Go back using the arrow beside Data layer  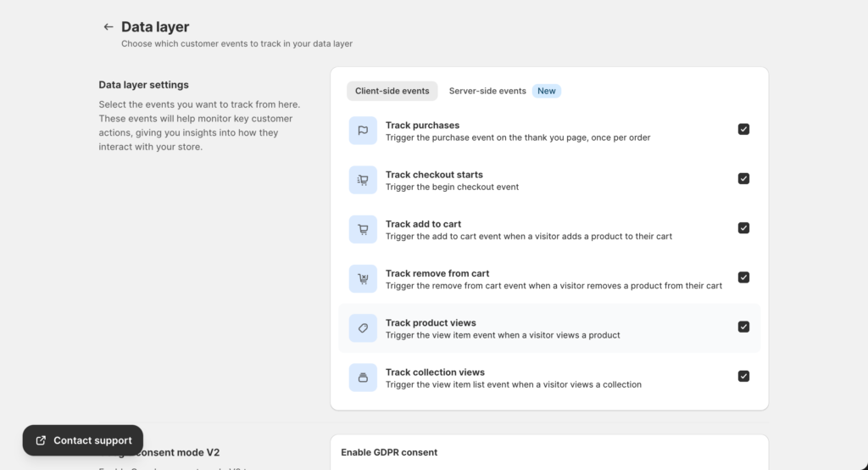[108, 26]
